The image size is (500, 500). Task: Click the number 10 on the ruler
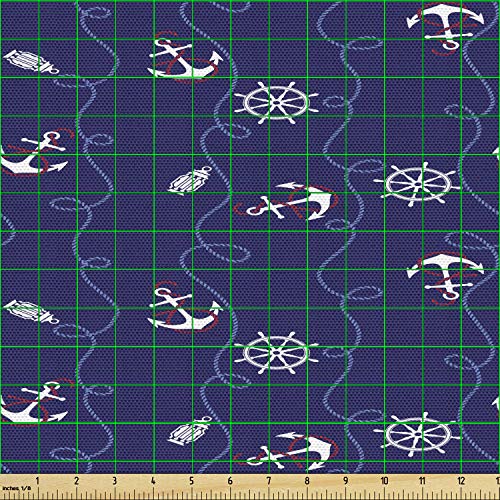384,481
